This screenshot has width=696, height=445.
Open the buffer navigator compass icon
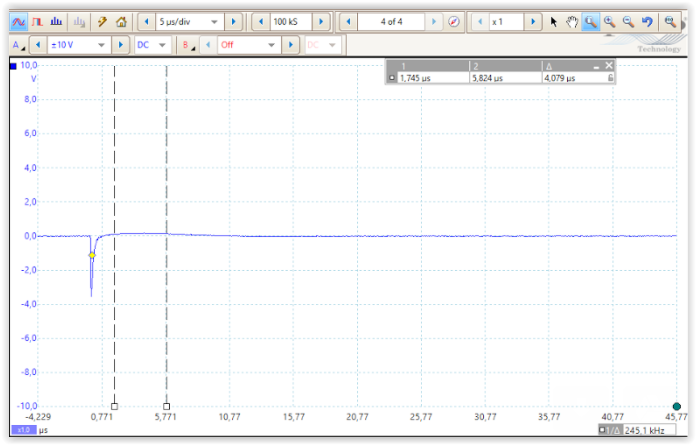point(453,21)
